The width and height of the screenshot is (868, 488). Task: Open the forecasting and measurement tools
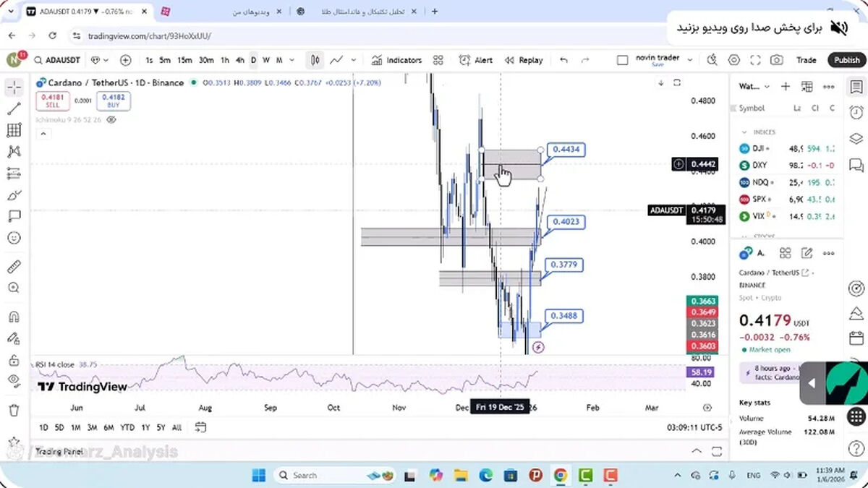13,174
